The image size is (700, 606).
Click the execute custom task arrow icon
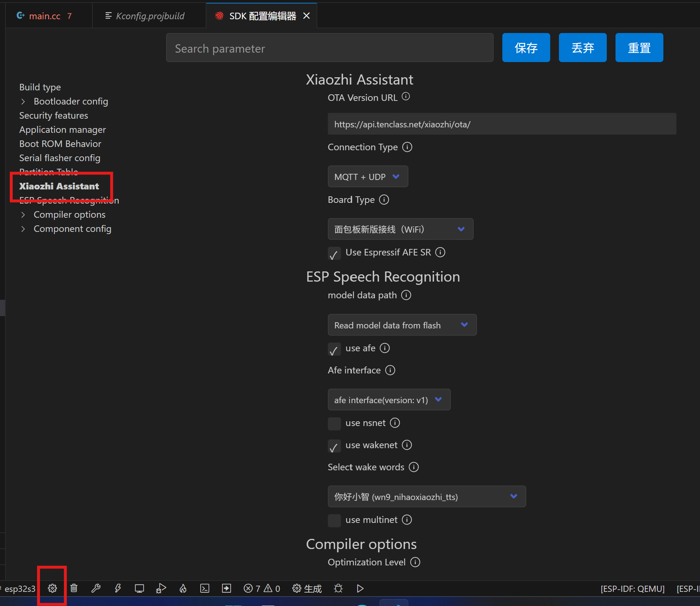click(x=227, y=588)
